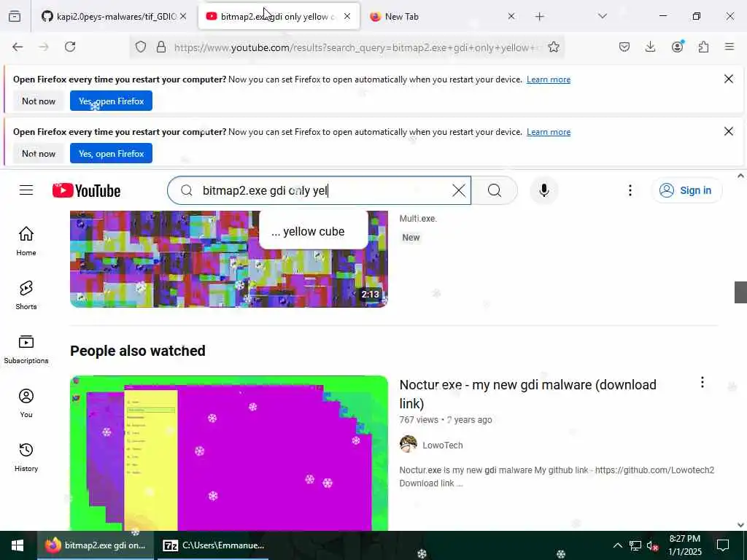Visit the LowoTech channel name

click(x=443, y=446)
